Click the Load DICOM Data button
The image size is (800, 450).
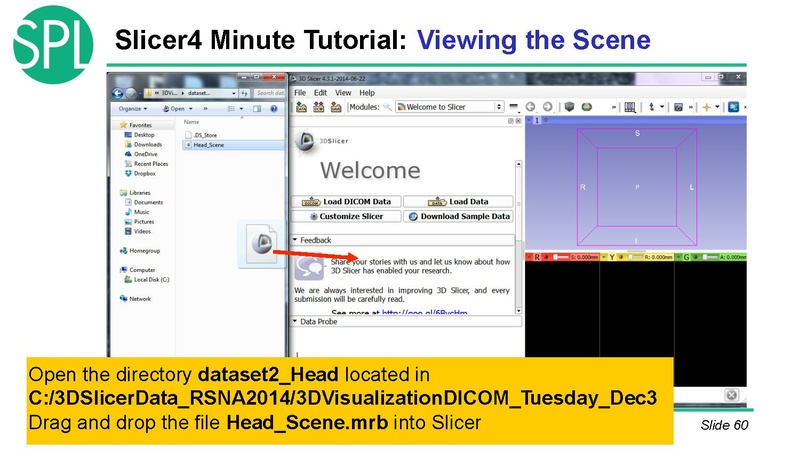point(346,202)
